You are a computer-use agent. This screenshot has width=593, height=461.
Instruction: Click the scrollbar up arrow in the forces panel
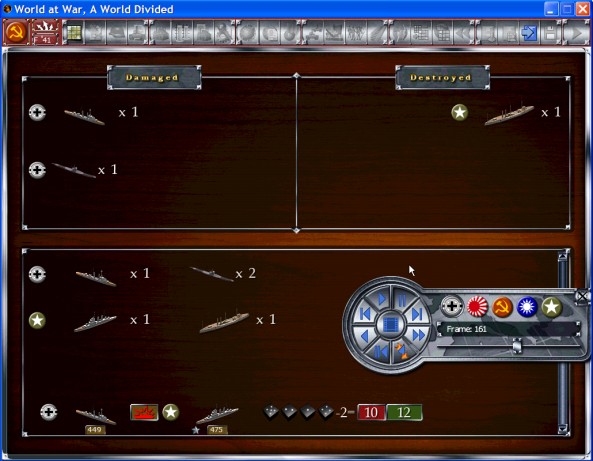pyautogui.click(x=563, y=256)
